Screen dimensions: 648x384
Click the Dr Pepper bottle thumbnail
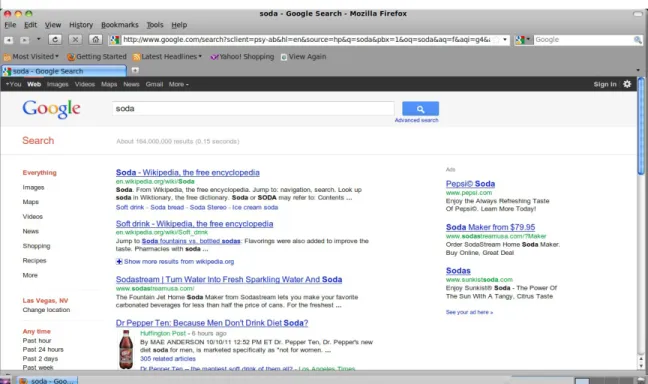[x=126, y=350]
